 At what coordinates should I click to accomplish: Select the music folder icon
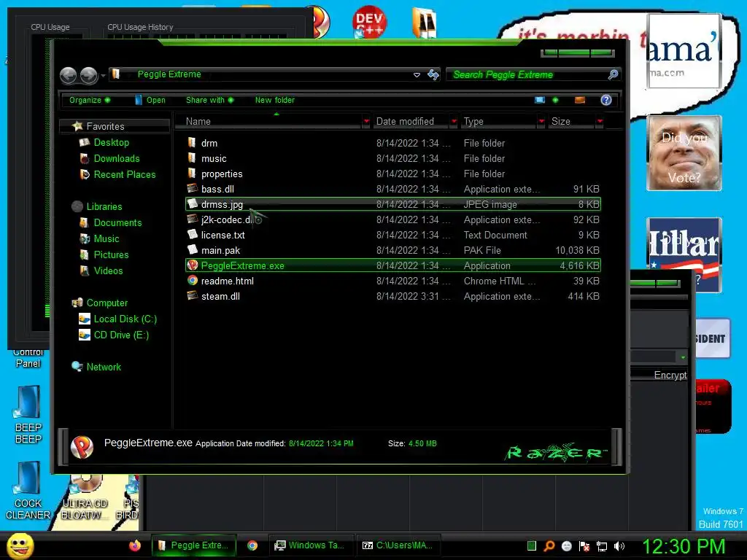(192, 158)
